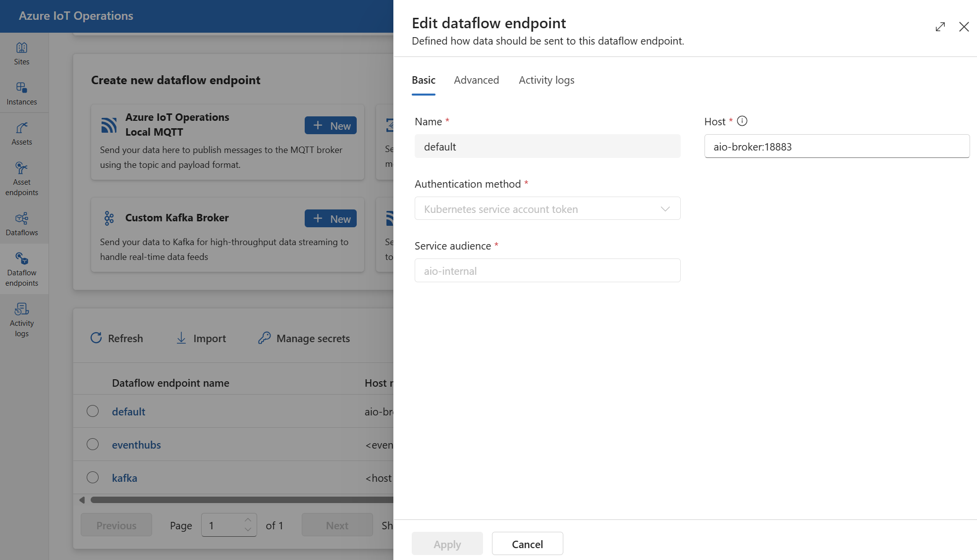Screen dimensions: 977x560
Task: Switch to the Advanced tab
Action: [x=477, y=80]
